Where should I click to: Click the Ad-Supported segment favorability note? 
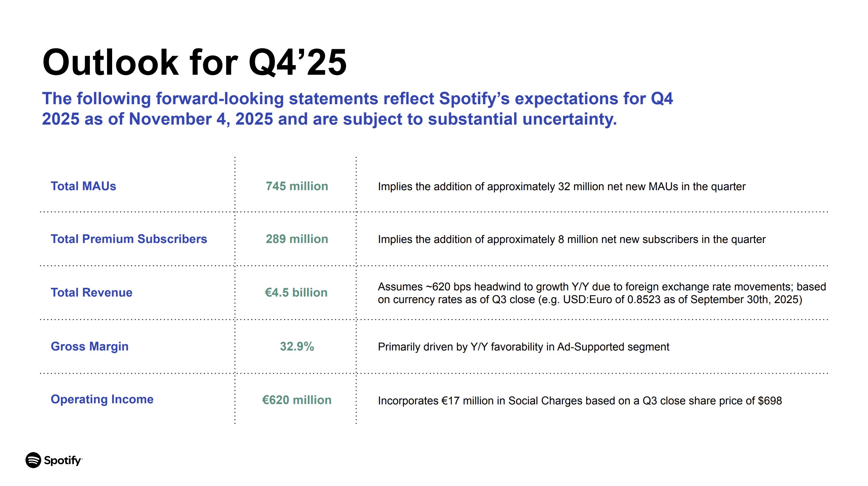[523, 347]
